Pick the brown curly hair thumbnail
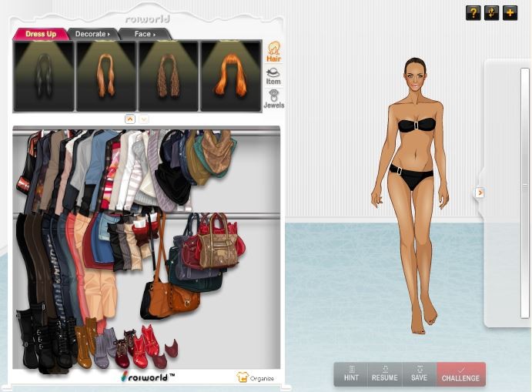The image size is (532, 392). coord(169,76)
